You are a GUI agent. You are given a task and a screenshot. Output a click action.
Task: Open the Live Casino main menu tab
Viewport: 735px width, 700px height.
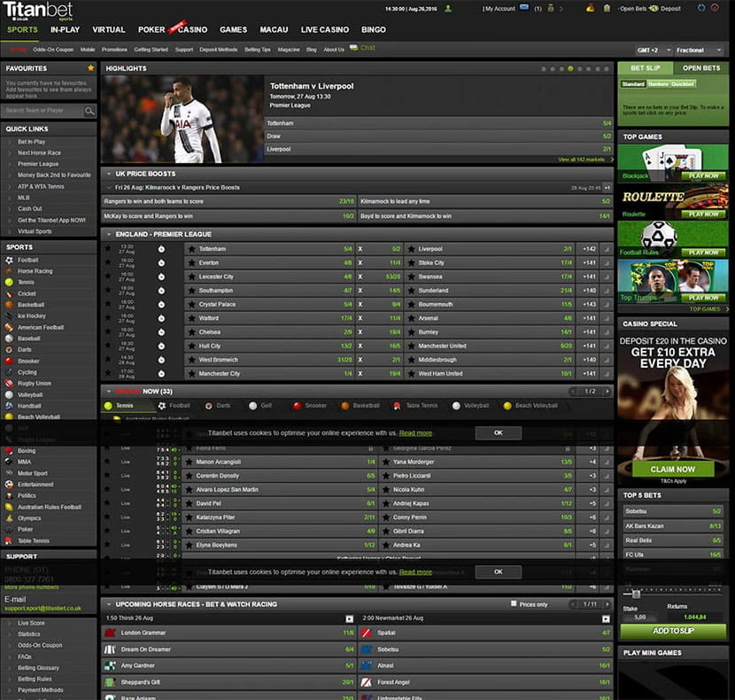pyautogui.click(x=325, y=29)
